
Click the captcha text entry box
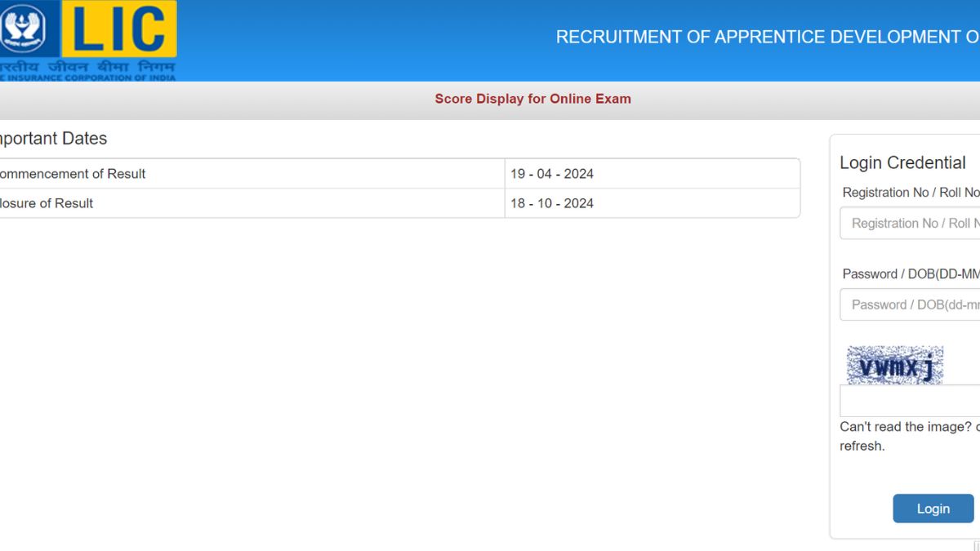tap(911, 401)
